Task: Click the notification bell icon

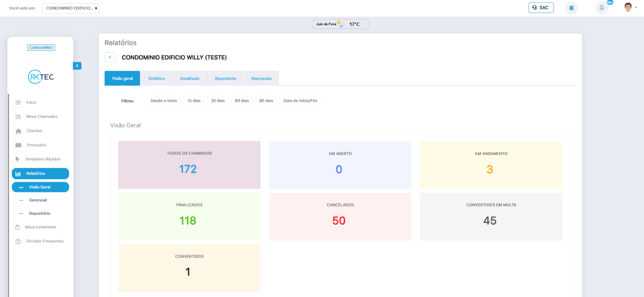Action: click(x=601, y=8)
